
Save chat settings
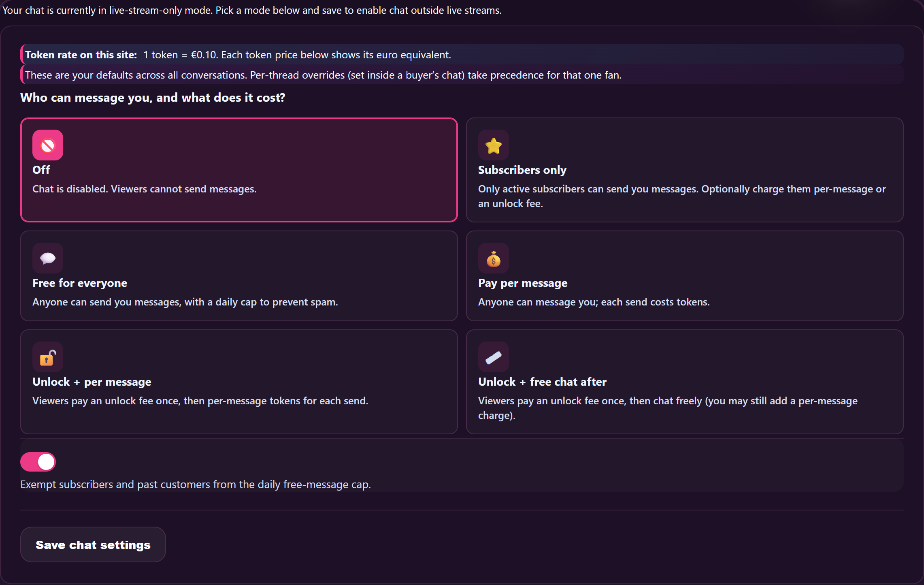click(x=93, y=544)
